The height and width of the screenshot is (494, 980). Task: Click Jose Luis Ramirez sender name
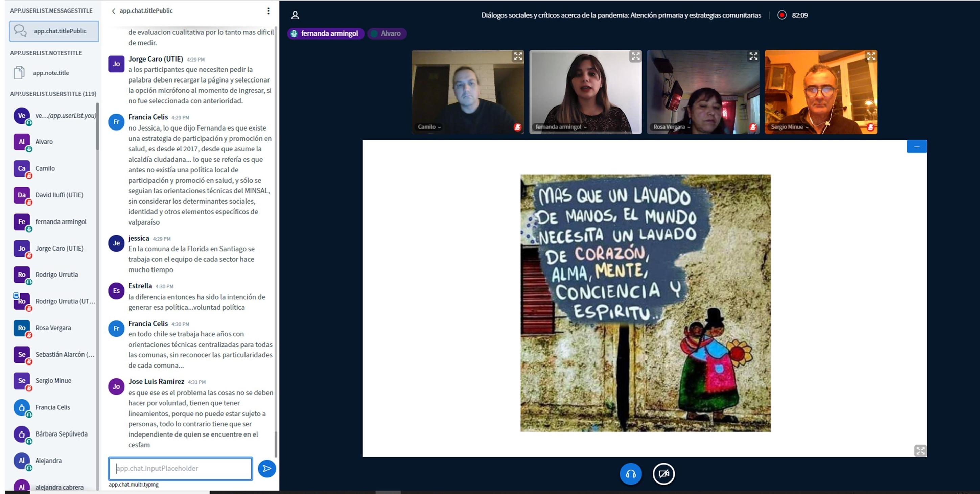(156, 381)
